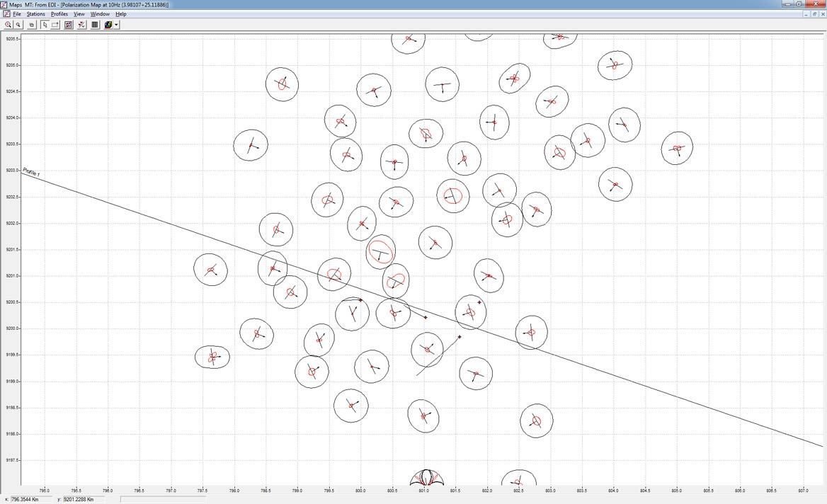This screenshot has height=504, width=827.
Task: Open the View menu
Action: coord(79,13)
